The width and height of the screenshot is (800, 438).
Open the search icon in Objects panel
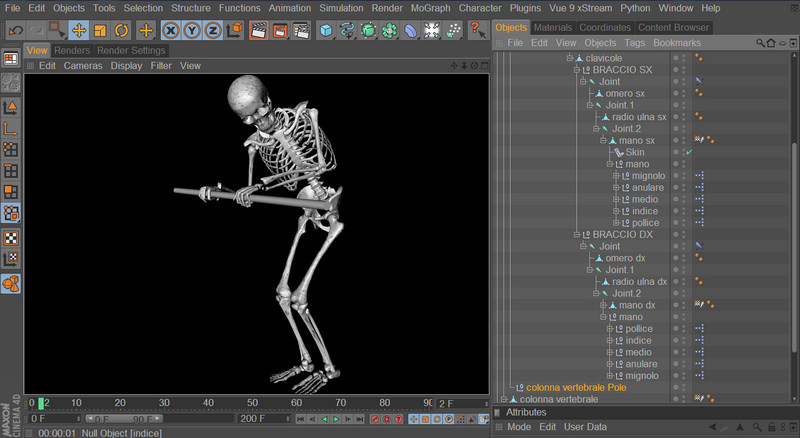click(x=760, y=44)
